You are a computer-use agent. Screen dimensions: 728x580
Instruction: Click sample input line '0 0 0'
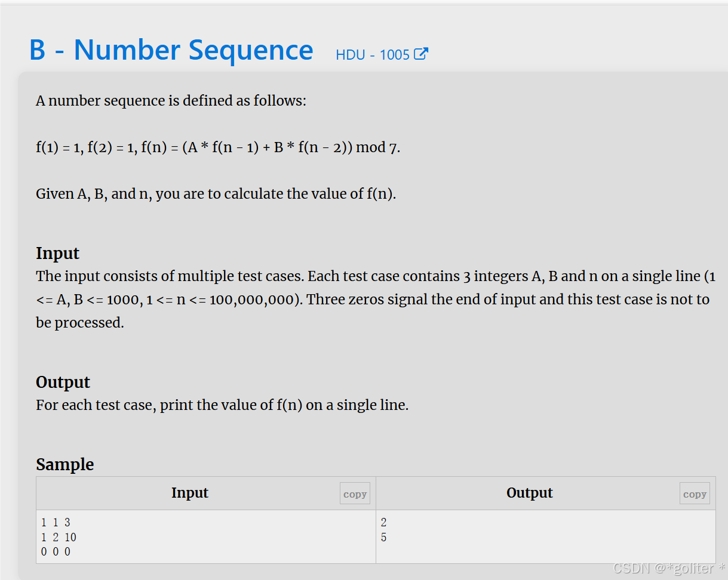tap(56, 552)
